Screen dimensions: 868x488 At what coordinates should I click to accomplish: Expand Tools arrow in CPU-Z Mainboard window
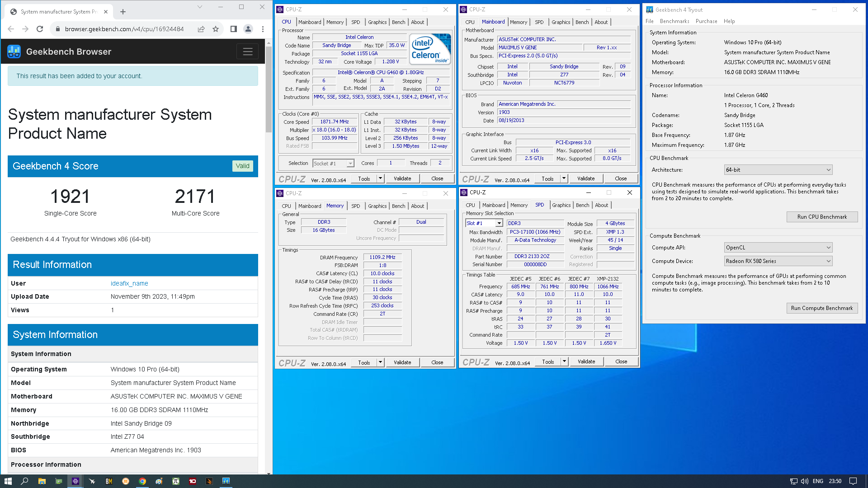[x=564, y=178]
